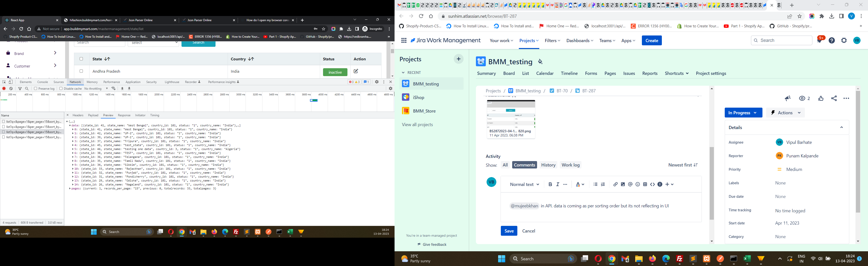This screenshot has width=868, height=266.
Task: Open the No throttling dropdown
Action: [x=96, y=89]
